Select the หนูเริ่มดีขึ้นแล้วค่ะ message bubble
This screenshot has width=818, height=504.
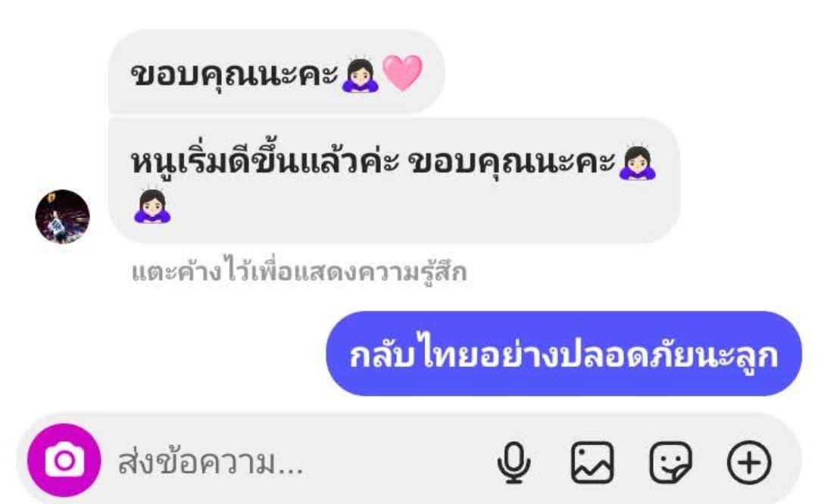tap(394, 180)
